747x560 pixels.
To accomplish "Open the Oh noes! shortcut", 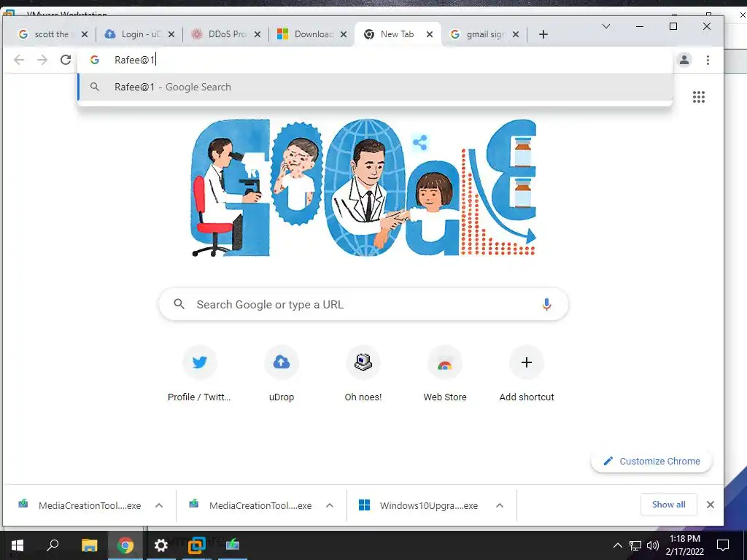I will click(x=363, y=374).
